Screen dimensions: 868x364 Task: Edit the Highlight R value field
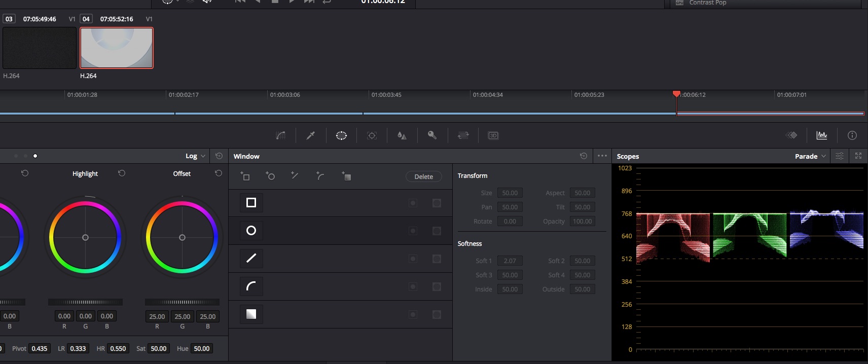pos(64,316)
